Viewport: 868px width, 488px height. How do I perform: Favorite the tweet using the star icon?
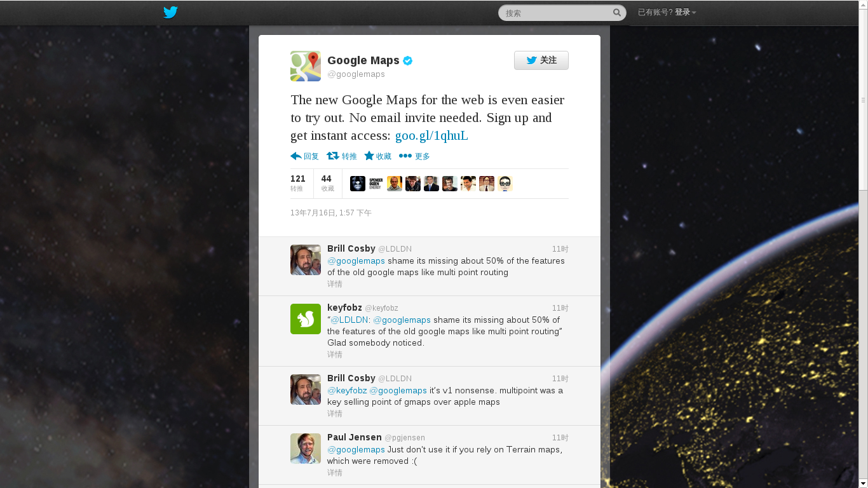click(369, 156)
